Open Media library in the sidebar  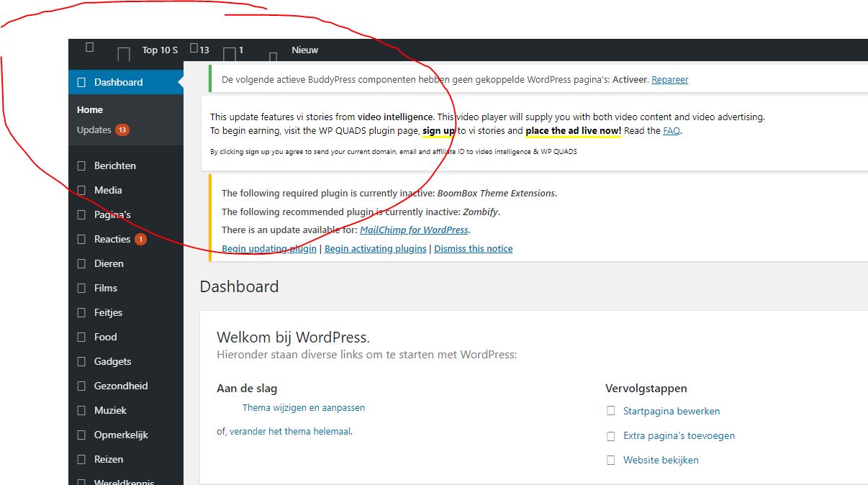pyautogui.click(x=108, y=190)
